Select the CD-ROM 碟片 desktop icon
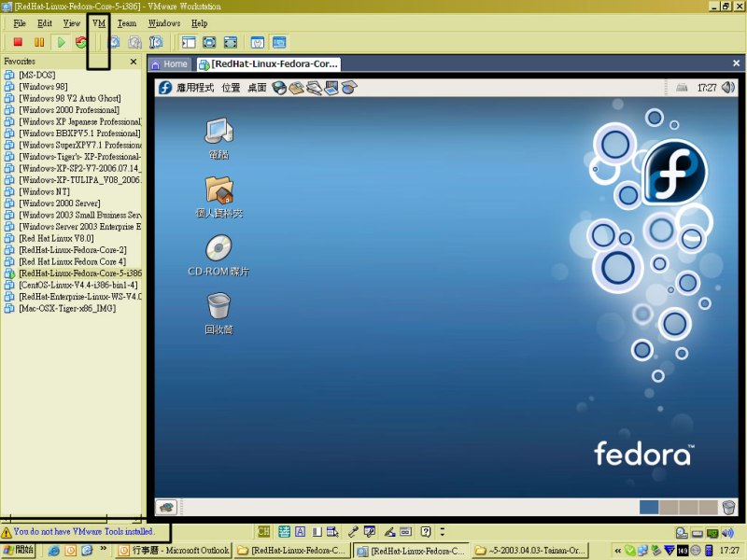 (x=218, y=255)
